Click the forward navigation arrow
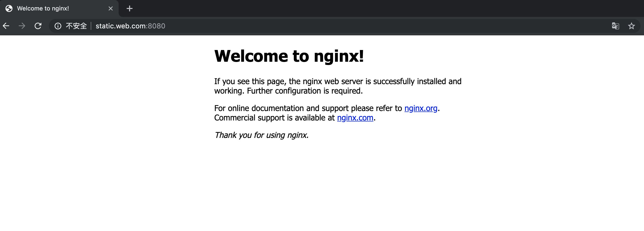Screen dimensions: 644x231 (22, 26)
